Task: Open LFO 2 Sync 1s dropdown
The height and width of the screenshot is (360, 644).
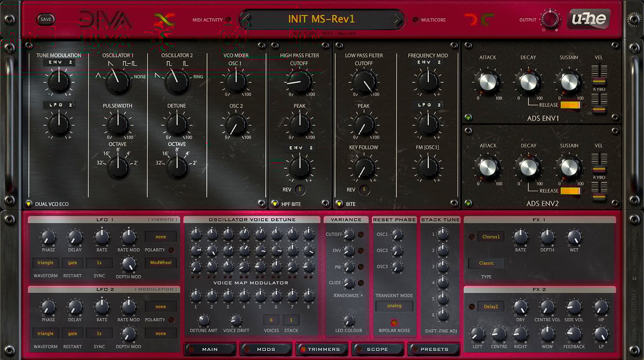Action: click(x=100, y=333)
